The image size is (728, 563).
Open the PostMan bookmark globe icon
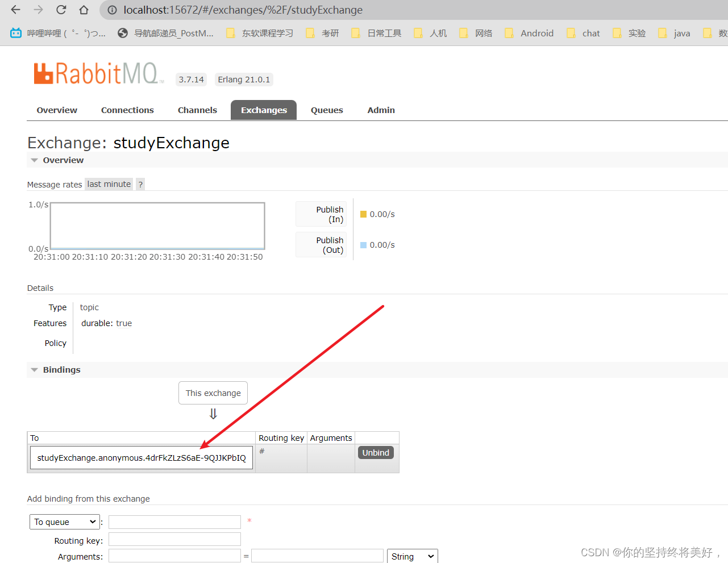coord(123,33)
